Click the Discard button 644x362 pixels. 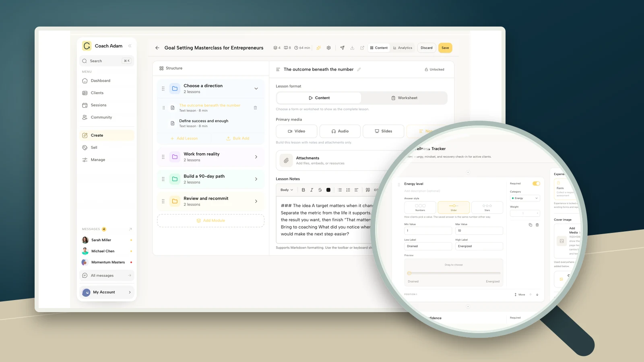point(427,48)
